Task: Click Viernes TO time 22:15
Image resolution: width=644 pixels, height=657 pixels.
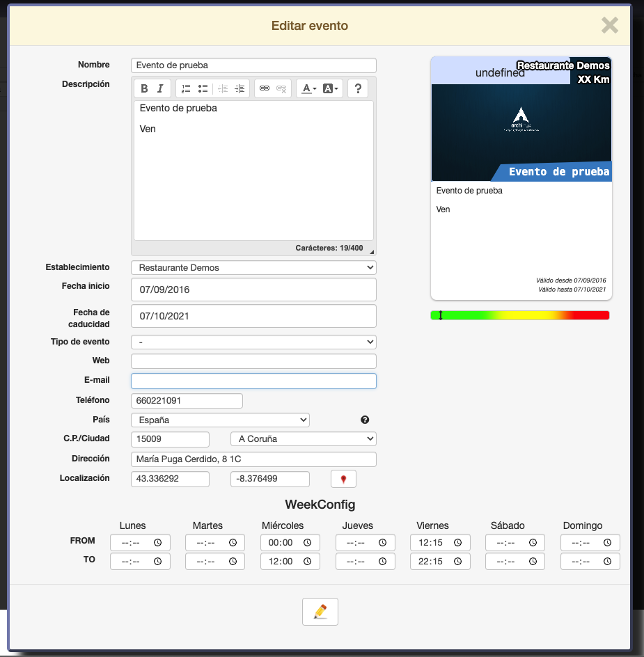Action: [430, 562]
